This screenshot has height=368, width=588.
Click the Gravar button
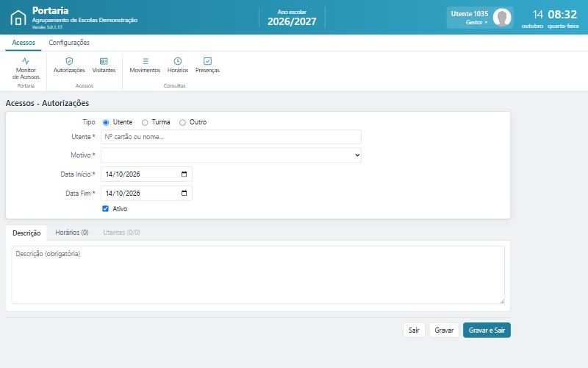pos(444,330)
